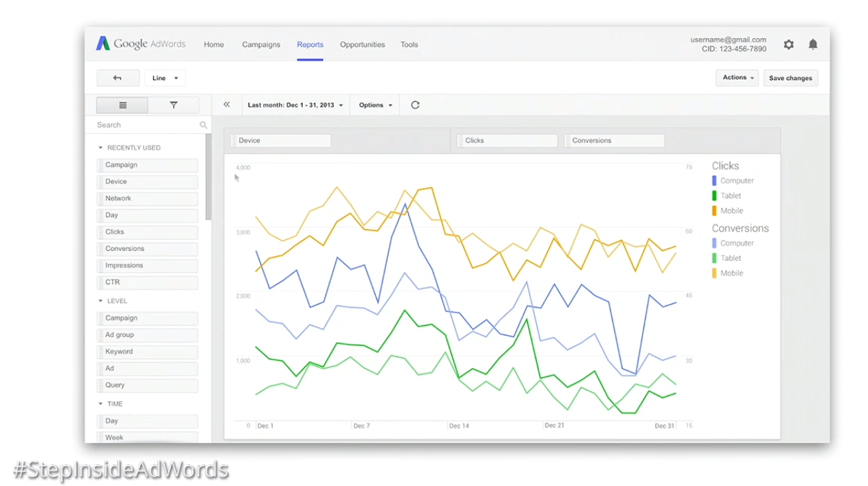This screenshot has width=868, height=486.
Task: Select Ad group under Level
Action: [x=147, y=335]
